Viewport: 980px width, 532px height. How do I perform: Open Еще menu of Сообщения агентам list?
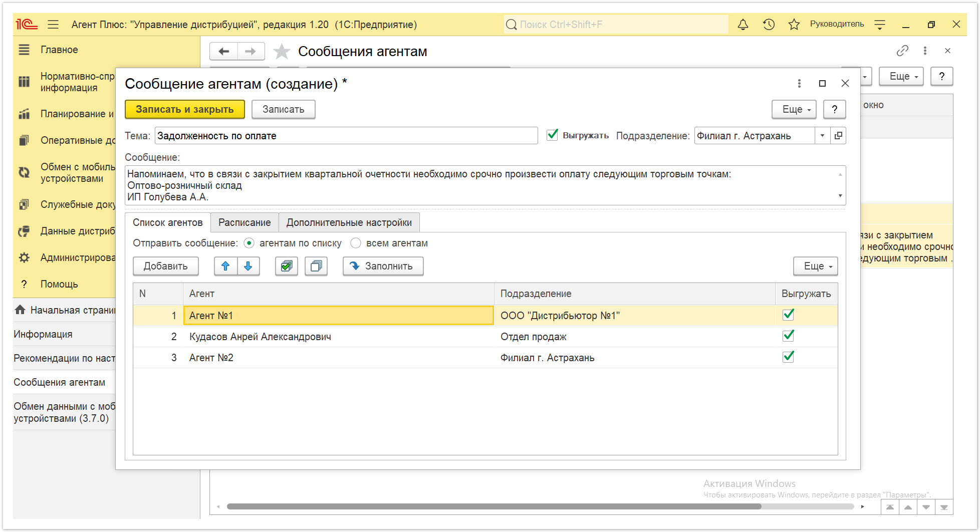(x=901, y=76)
